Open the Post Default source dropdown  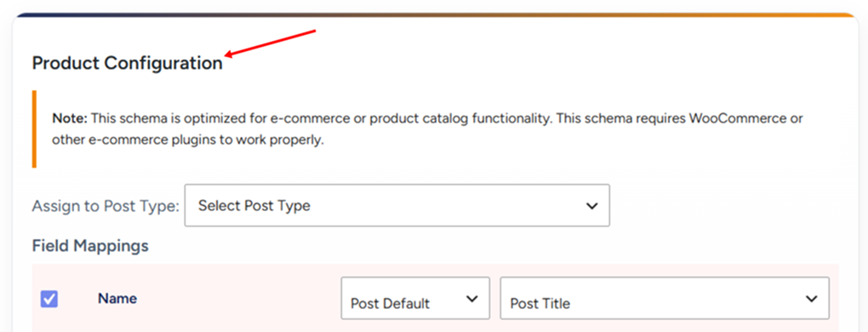[415, 298]
